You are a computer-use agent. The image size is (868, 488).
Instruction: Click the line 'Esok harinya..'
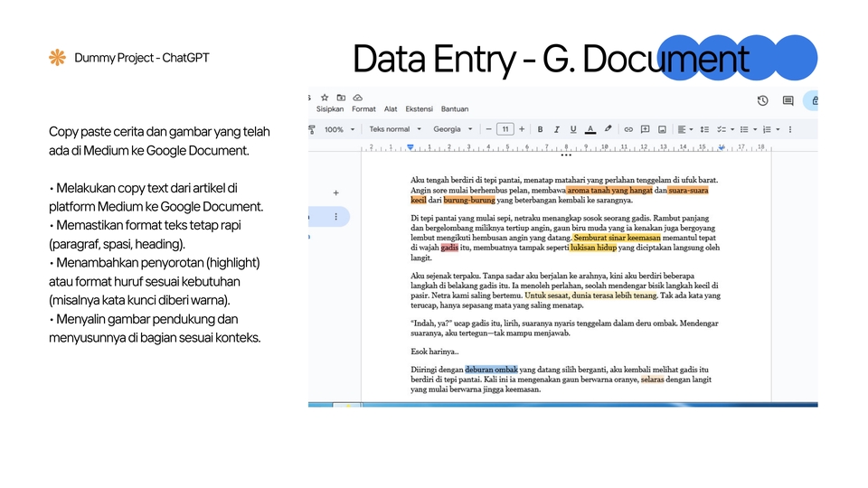click(x=435, y=352)
